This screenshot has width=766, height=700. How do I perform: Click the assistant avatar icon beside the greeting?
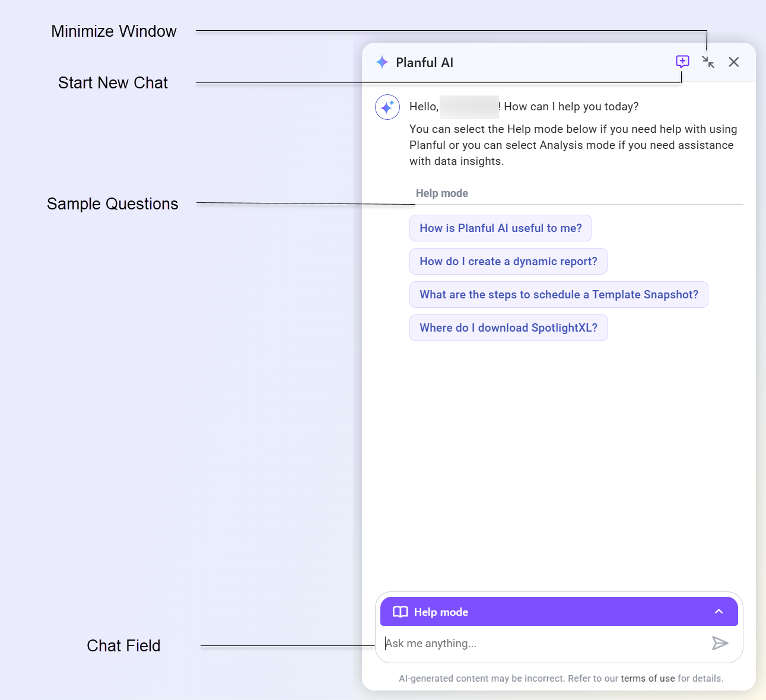[x=387, y=107]
